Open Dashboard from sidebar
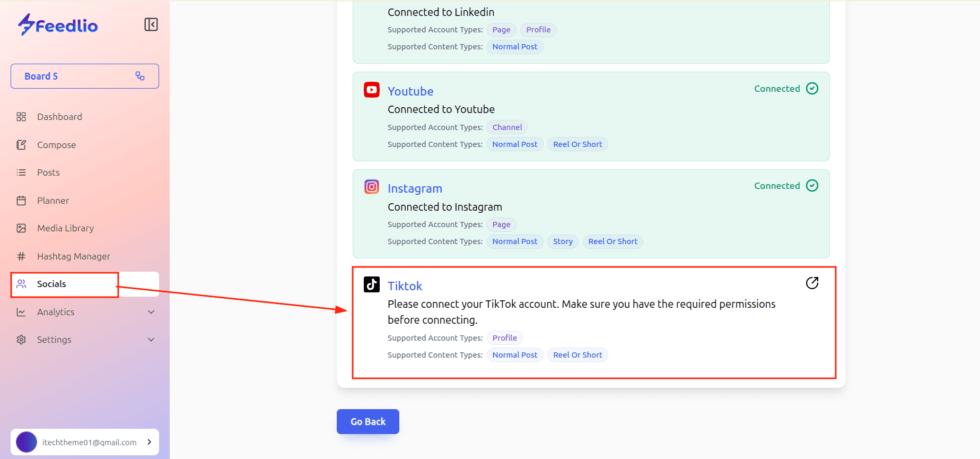The image size is (980, 459). 59,117
